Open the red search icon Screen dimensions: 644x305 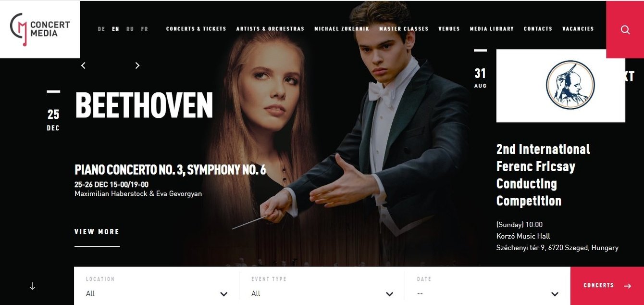point(625,29)
